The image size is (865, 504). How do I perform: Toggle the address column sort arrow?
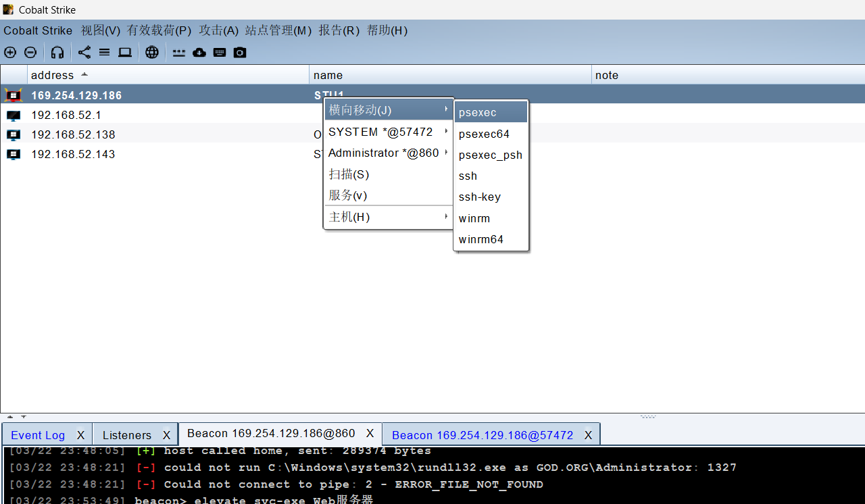coord(84,74)
